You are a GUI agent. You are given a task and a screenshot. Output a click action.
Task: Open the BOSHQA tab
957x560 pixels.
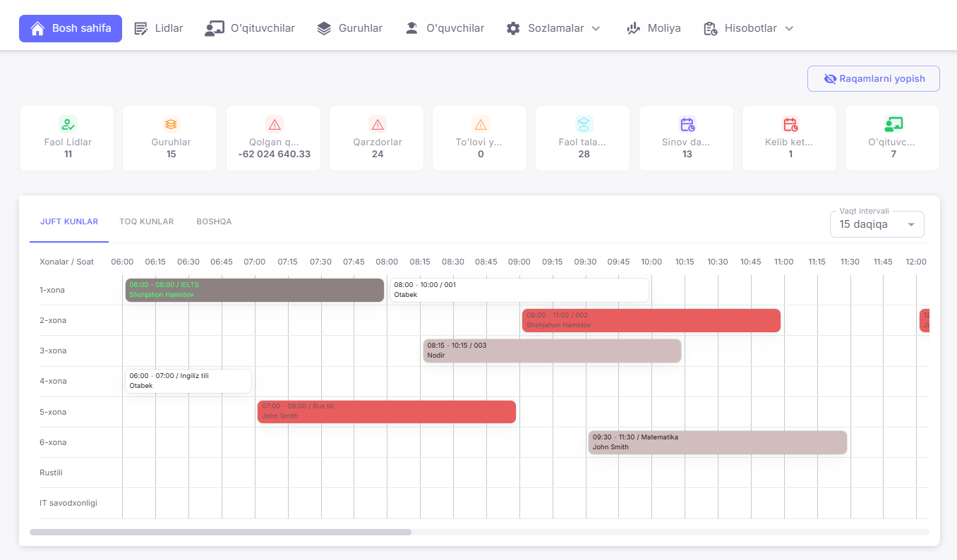(x=214, y=221)
